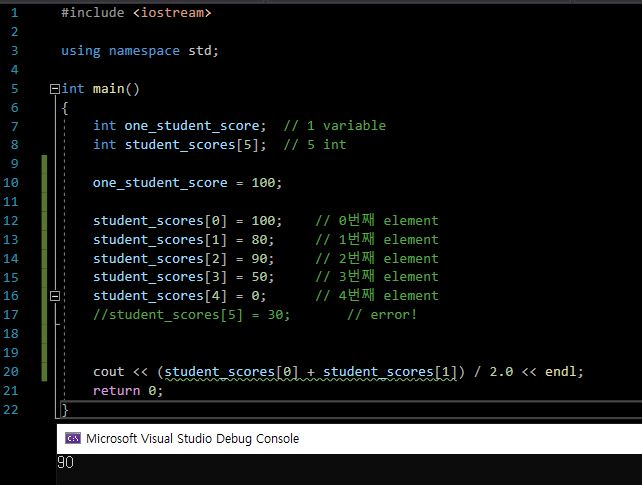Click '2.0' divisor on line 20
642x485 pixels.
[501, 372]
